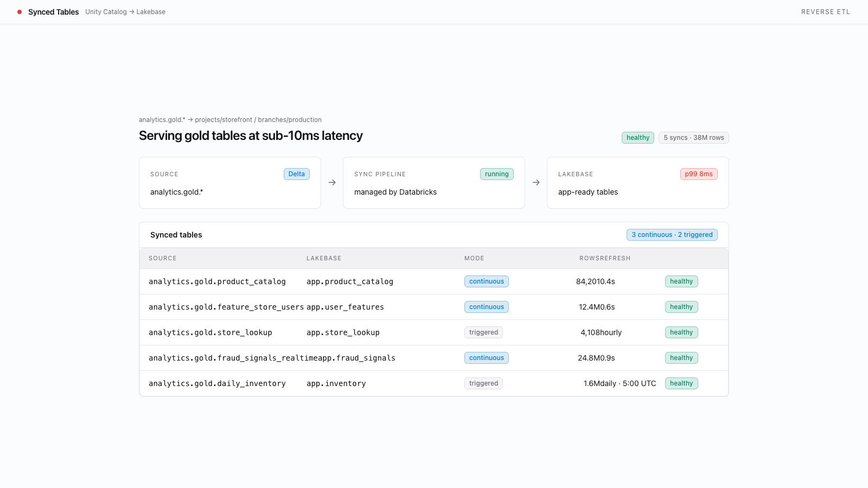Click the 12.4M0.6s value
The width and height of the screenshot is (868, 488).
(597, 307)
